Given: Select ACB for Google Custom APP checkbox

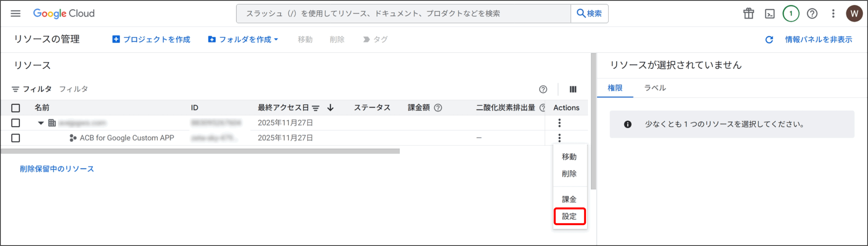Looking at the screenshot, I should point(16,138).
